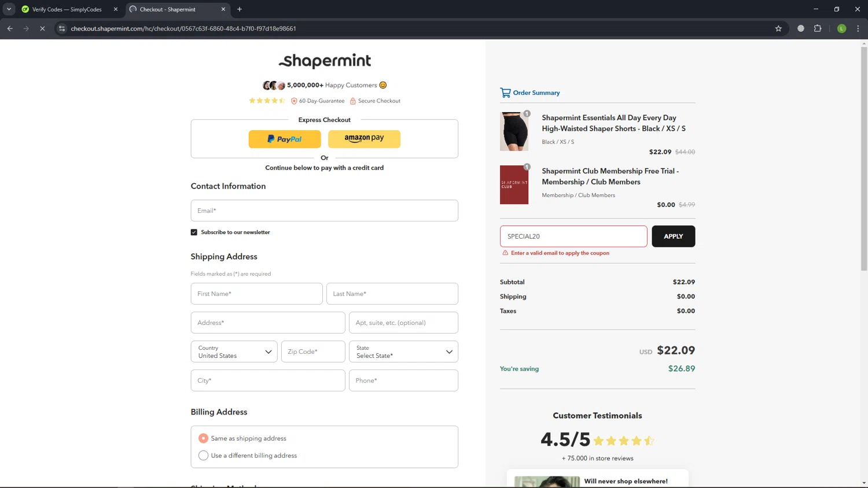This screenshot has width=868, height=488.
Task: Click the Apt, suite optional field
Action: coord(403,323)
